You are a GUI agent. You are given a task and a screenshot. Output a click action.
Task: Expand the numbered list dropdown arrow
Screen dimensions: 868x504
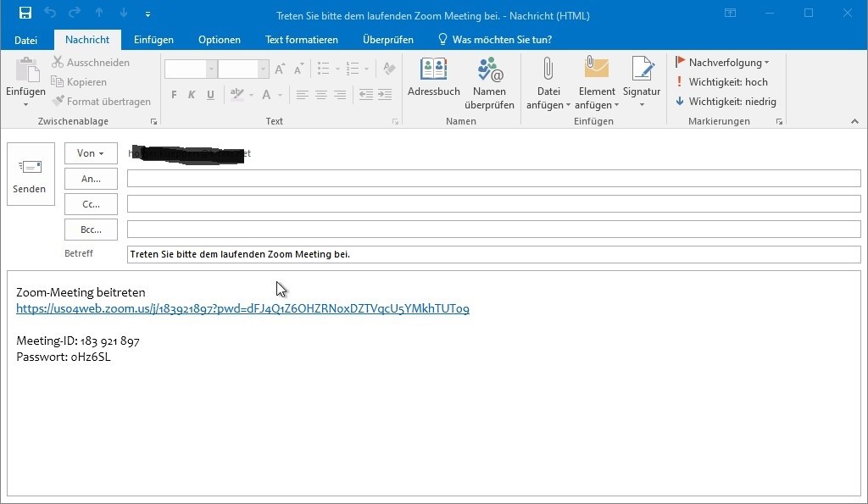366,69
